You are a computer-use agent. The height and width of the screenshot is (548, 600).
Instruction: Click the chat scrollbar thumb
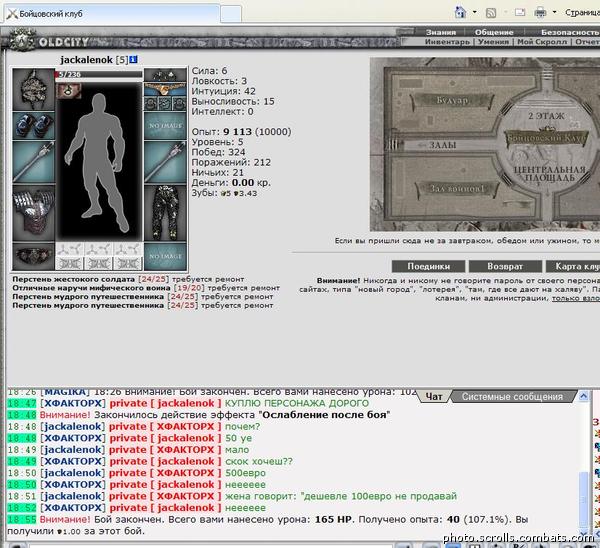click(x=583, y=499)
